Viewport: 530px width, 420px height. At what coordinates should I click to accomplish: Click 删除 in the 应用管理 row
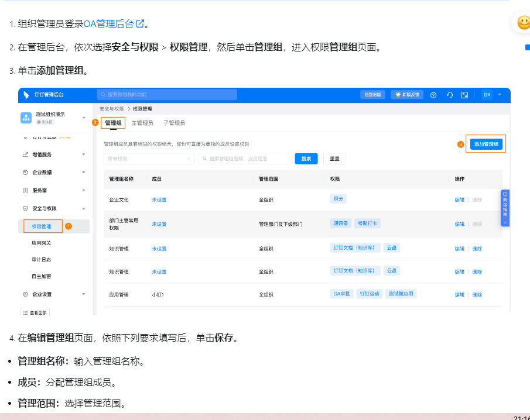477,295
